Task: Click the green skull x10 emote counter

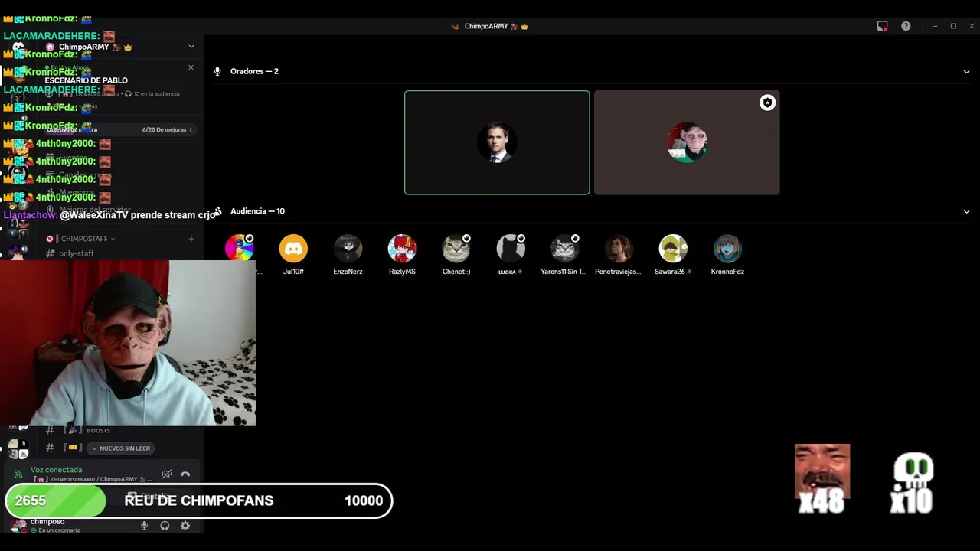Action: tap(912, 482)
